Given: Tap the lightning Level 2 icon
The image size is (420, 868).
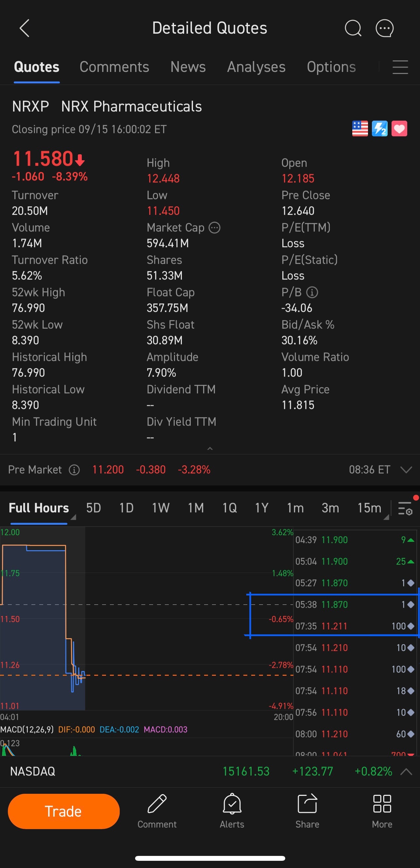Looking at the screenshot, I should click(x=379, y=129).
